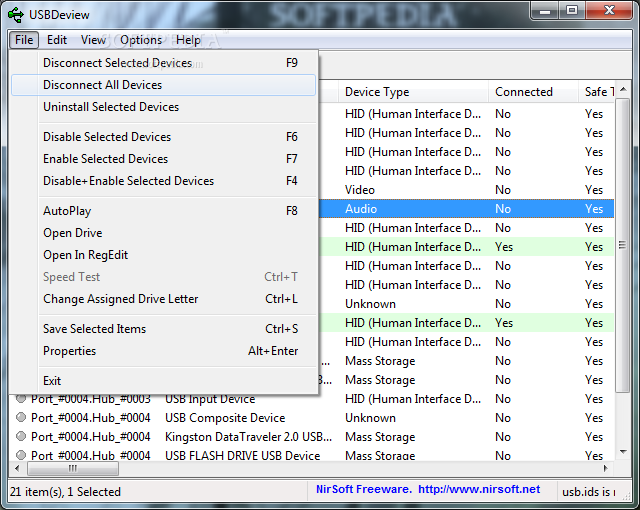The height and width of the screenshot is (510, 640).
Task: Choose Open In RegEdit
Action: pyautogui.click(x=163, y=255)
